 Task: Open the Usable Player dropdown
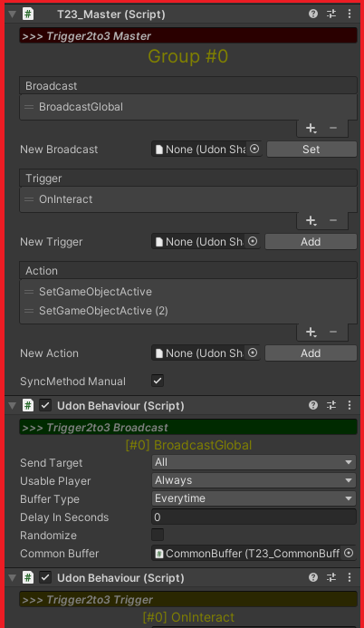coord(254,480)
